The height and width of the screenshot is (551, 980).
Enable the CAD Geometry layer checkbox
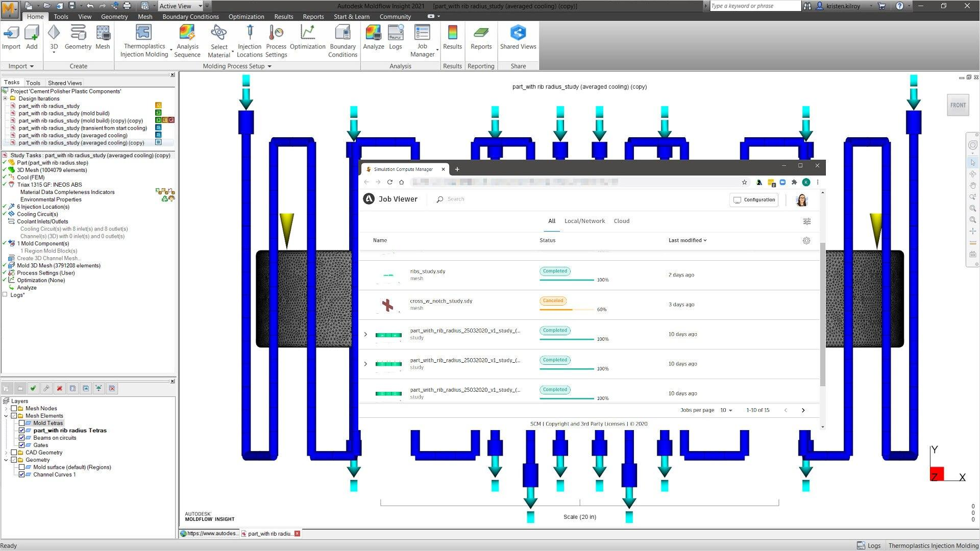point(14,453)
